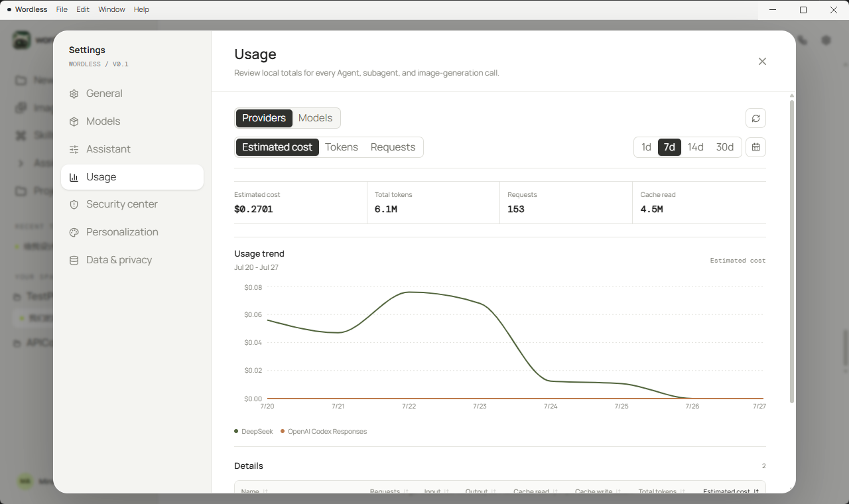
Task: Switch to Models view toggle
Action: (x=315, y=118)
